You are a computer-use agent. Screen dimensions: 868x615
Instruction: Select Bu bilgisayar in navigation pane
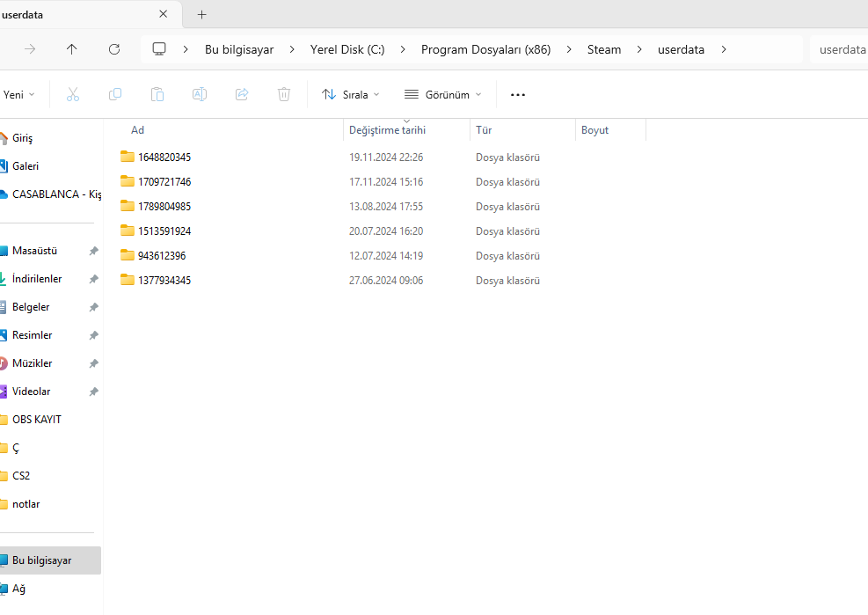pyautogui.click(x=50, y=560)
